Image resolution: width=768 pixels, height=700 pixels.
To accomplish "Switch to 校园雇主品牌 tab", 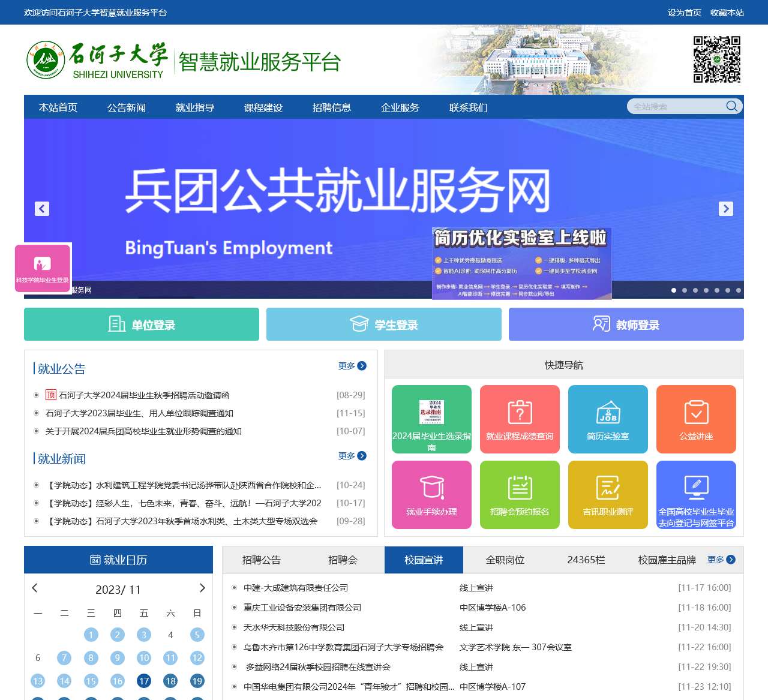I will (x=667, y=560).
